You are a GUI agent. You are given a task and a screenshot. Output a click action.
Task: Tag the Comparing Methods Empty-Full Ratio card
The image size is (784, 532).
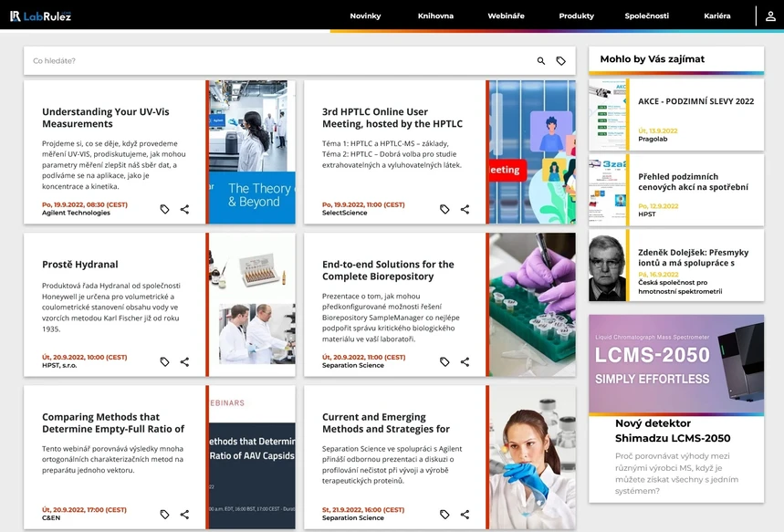[x=164, y=514]
